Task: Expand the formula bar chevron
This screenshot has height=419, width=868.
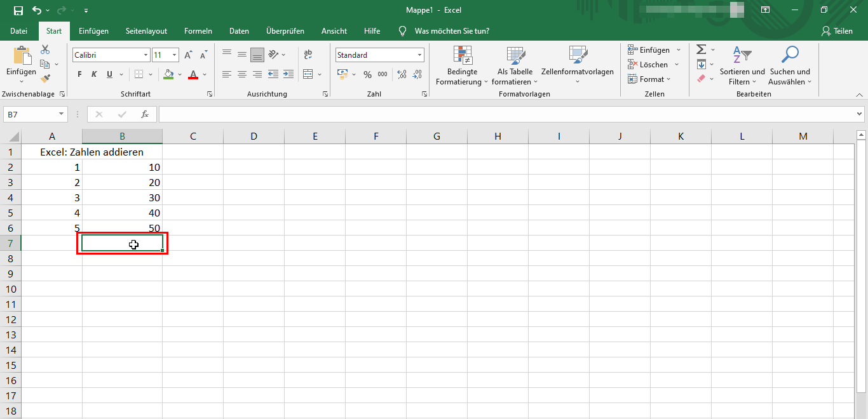Action: point(860,114)
